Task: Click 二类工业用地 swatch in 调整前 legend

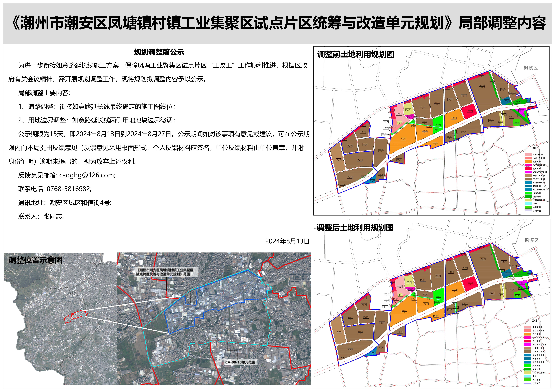Action: [528, 179]
